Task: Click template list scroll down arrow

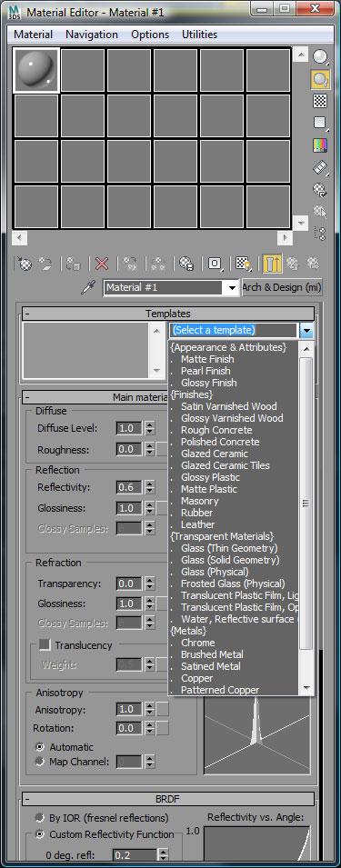Action: click(x=306, y=688)
